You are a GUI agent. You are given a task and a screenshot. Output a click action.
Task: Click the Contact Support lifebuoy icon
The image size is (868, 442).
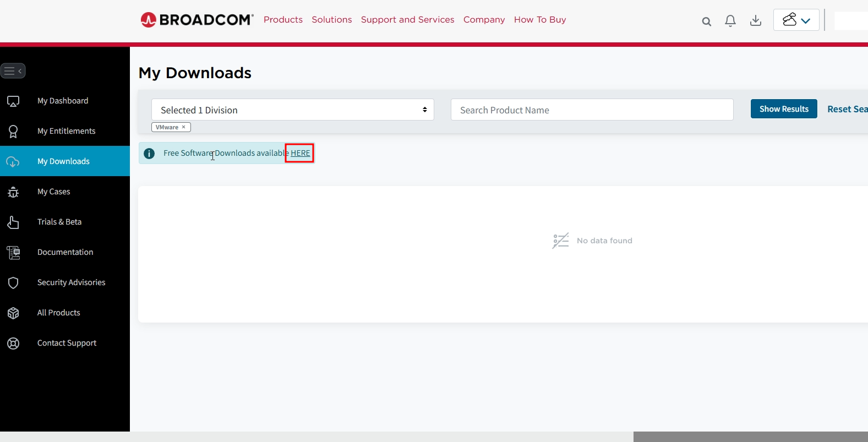[13, 343]
